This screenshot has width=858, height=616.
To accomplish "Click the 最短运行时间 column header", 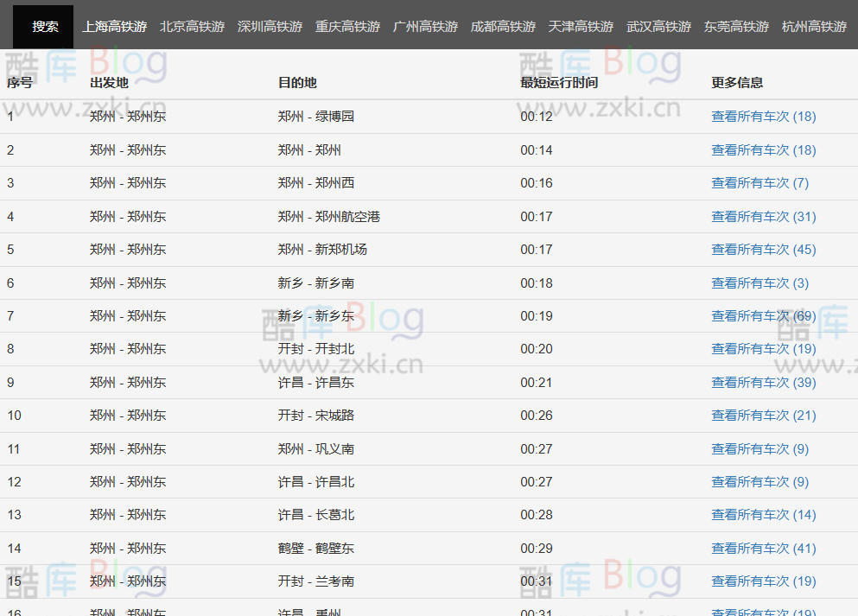I will (x=559, y=83).
